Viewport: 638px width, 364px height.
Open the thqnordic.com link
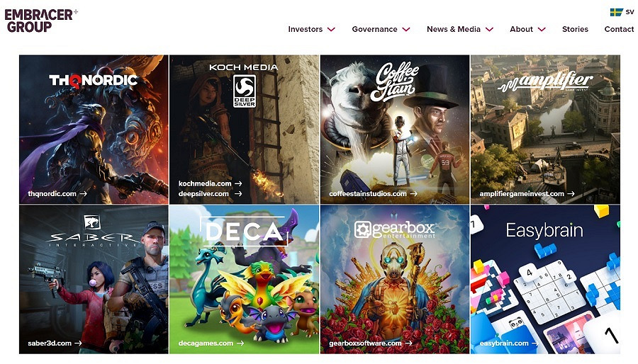click(x=57, y=194)
